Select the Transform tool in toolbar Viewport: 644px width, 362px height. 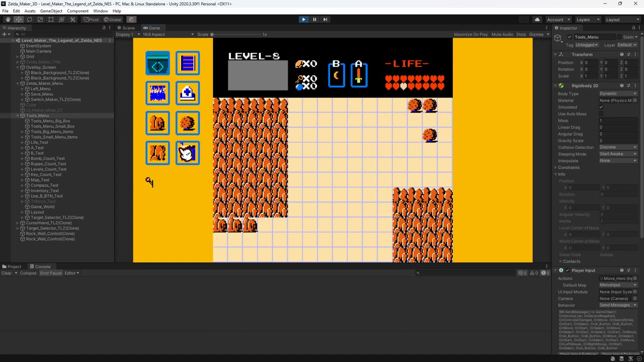[62, 20]
